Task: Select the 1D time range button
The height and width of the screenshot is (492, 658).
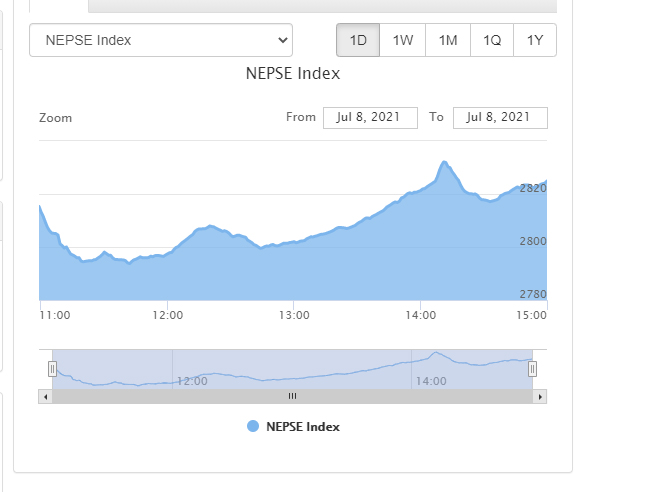Action: pos(358,40)
